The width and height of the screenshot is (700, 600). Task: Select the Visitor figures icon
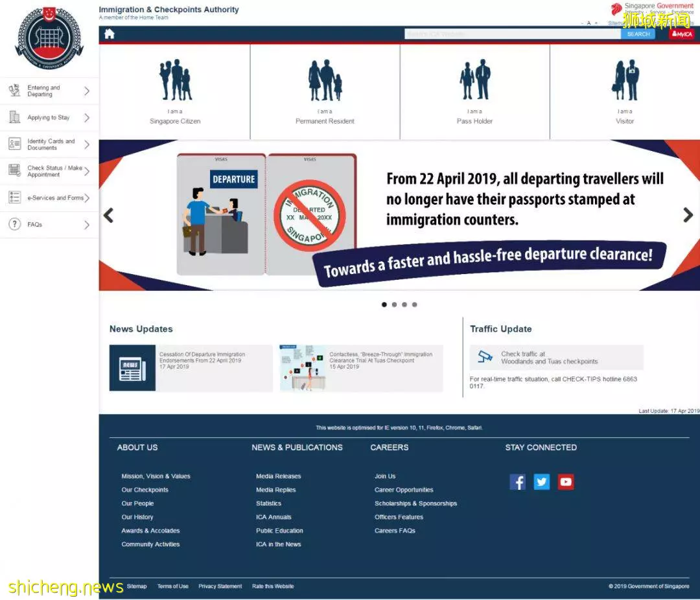pyautogui.click(x=625, y=80)
